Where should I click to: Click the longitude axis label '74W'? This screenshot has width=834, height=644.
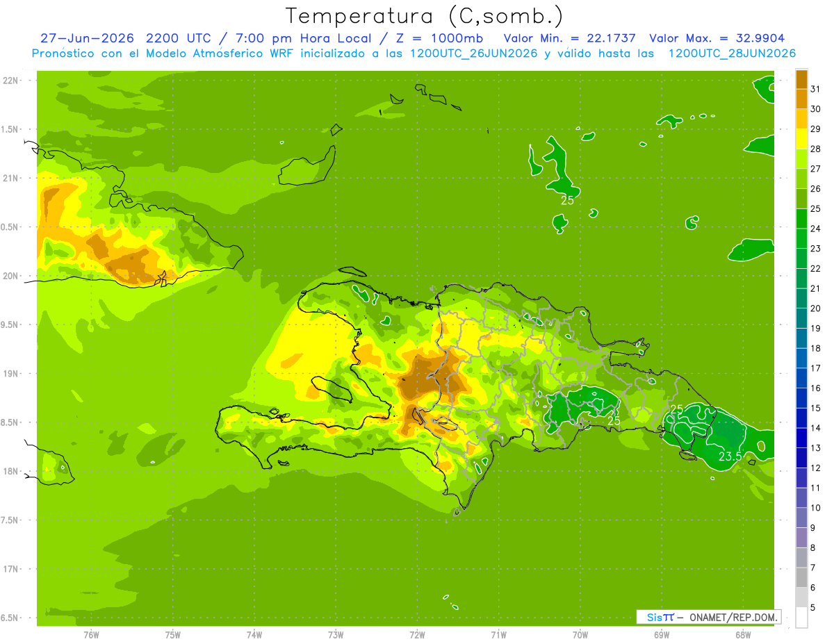tap(254, 634)
